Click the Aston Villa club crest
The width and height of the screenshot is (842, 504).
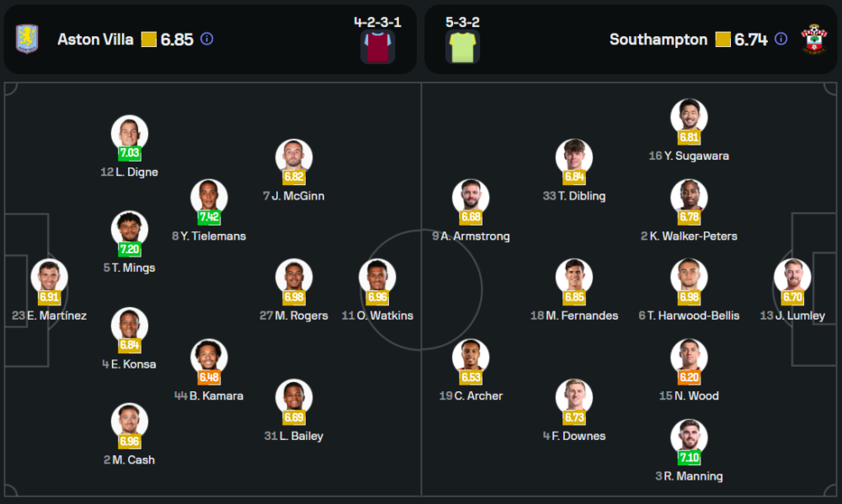[x=27, y=39]
